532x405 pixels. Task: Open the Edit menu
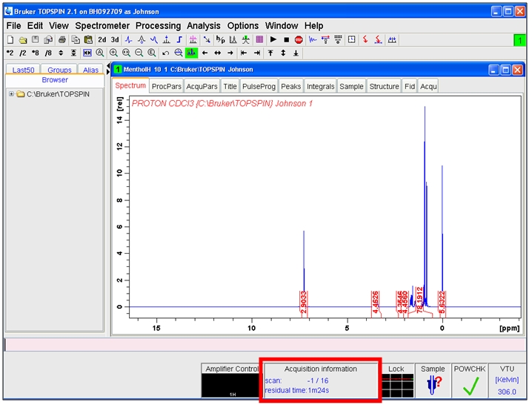click(35, 26)
